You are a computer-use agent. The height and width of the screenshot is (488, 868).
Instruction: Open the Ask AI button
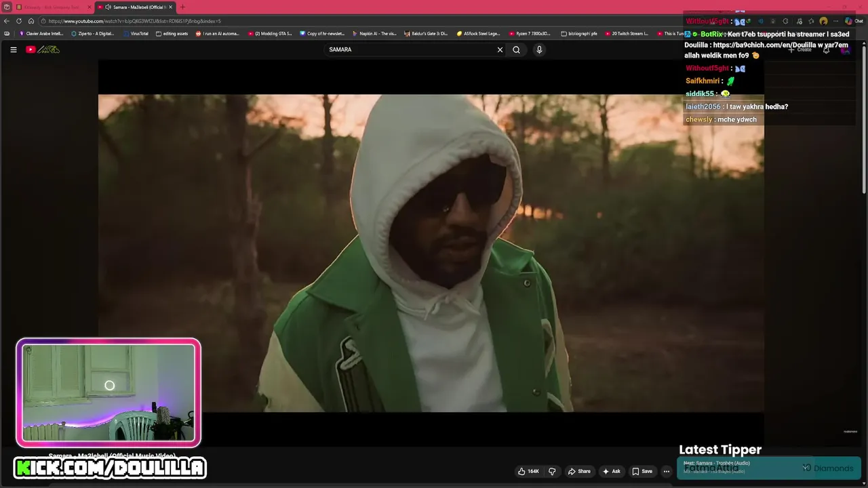click(x=612, y=471)
